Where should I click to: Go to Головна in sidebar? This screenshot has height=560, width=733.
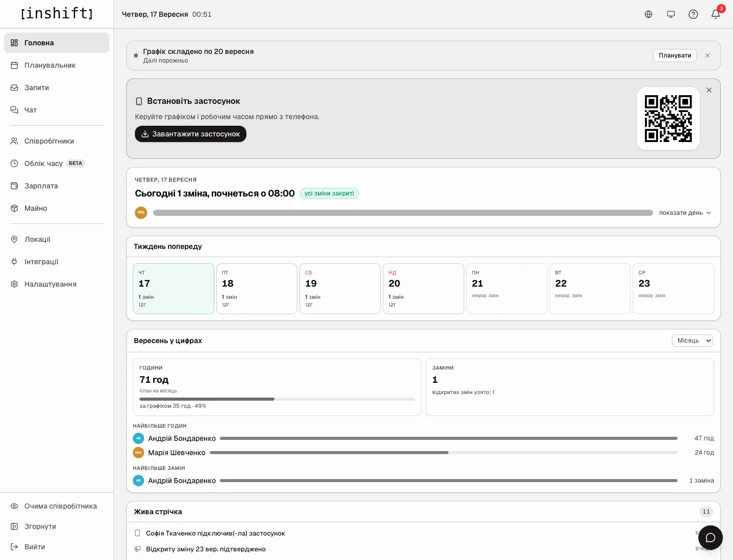tap(57, 43)
